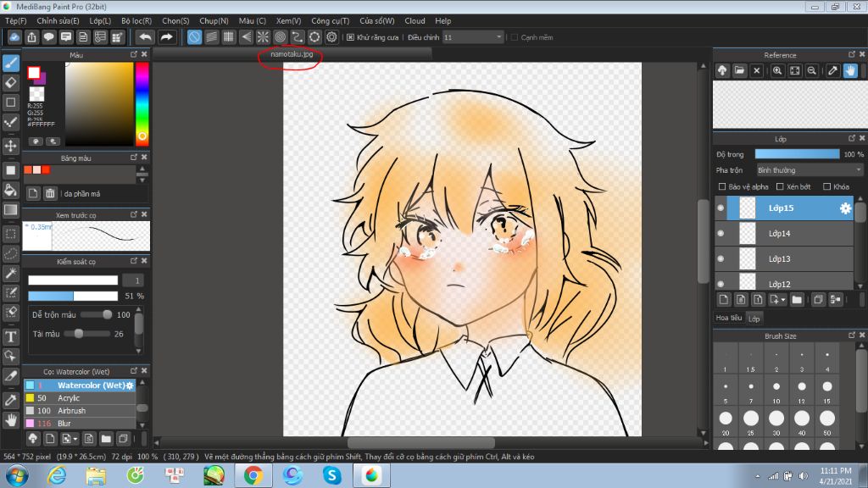Select the Magic Wand tool
Image resolution: width=868 pixels, height=488 pixels.
tap(10, 274)
